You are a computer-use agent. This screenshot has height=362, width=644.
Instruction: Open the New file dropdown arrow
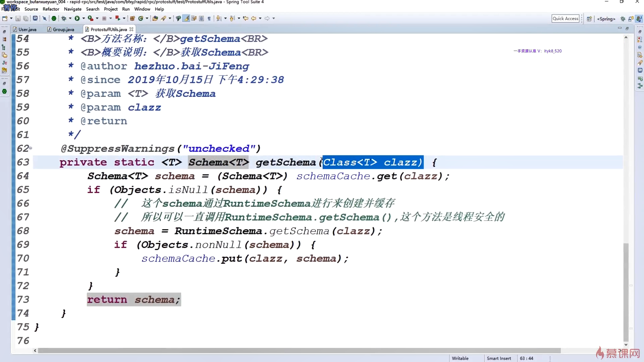point(11,18)
